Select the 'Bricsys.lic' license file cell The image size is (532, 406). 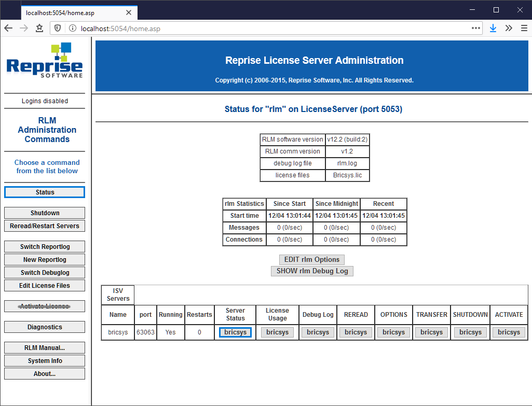click(347, 175)
